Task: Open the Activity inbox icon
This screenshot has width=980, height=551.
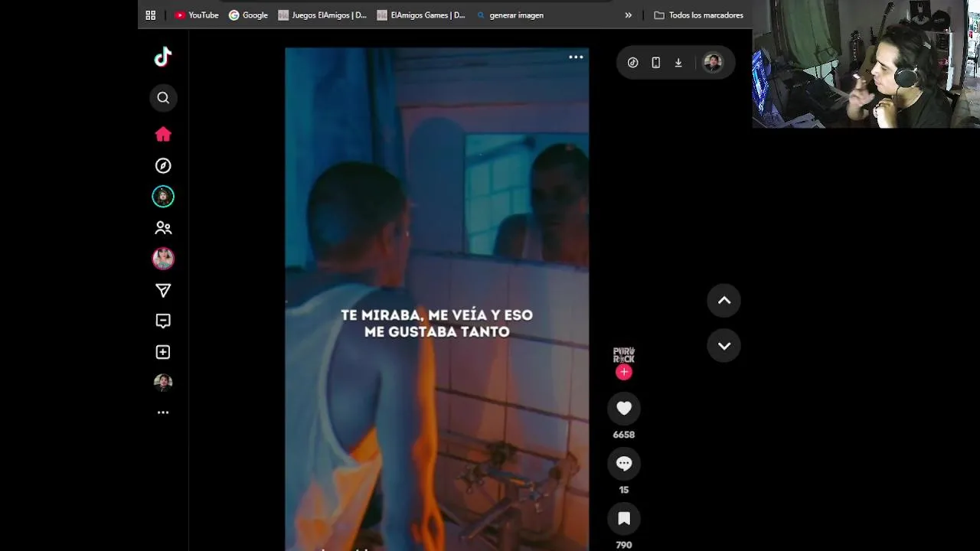Action: (x=163, y=321)
